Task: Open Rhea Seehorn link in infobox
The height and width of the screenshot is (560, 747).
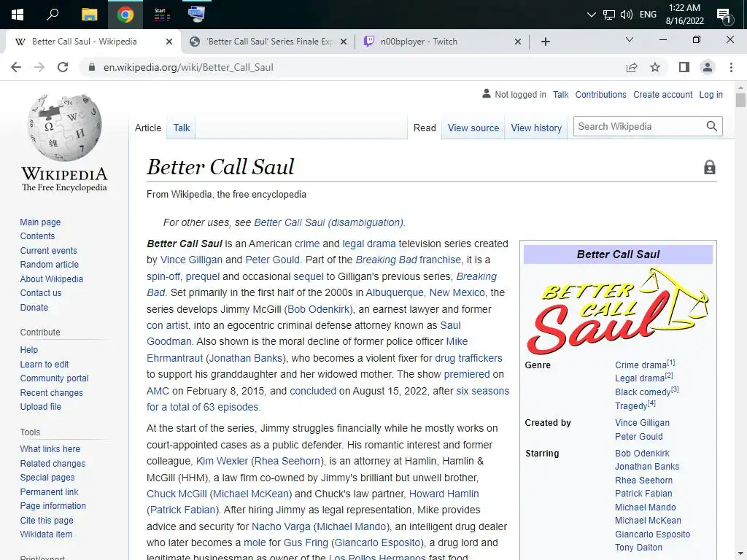Action: click(x=643, y=480)
